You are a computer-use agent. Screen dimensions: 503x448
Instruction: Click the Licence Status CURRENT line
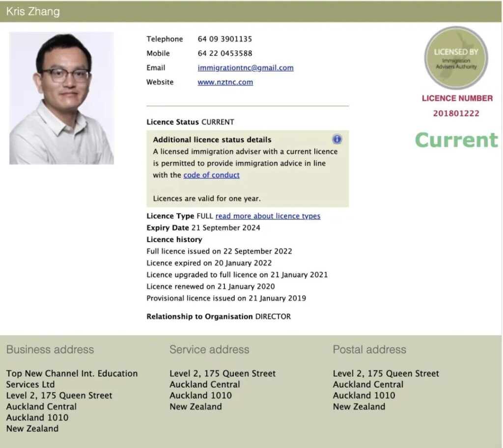click(x=190, y=122)
